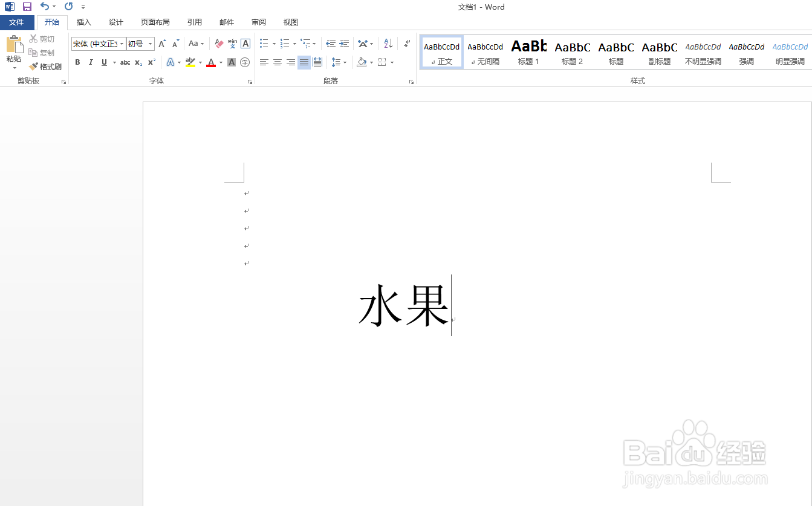The height and width of the screenshot is (506, 812).
Task: Apply subscript formatting
Action: (138, 62)
